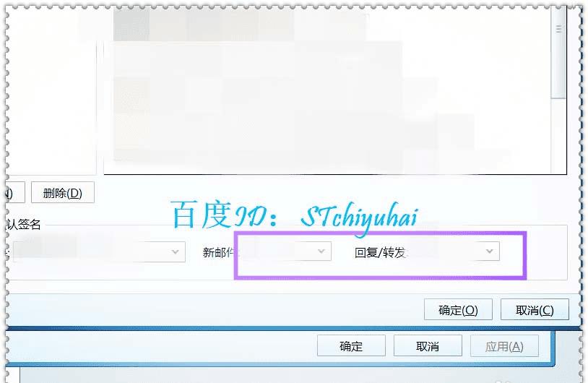Image resolution: width=588 pixels, height=383 pixels.
Task: Click the 默认签名 group label
Action: click(23, 224)
